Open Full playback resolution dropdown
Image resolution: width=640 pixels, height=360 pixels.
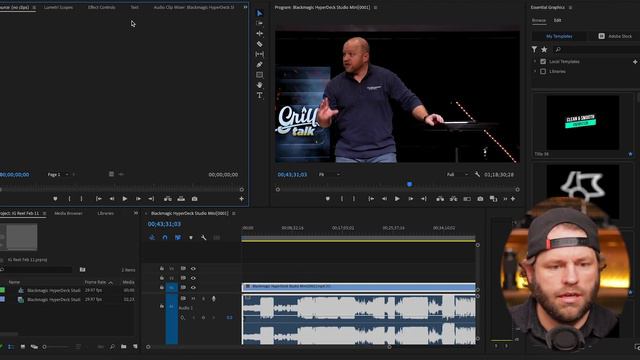click(457, 174)
